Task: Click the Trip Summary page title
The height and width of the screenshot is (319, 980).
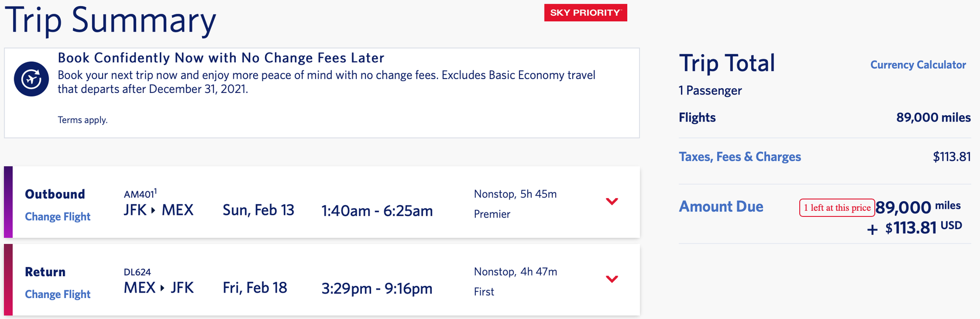Action: [110, 20]
